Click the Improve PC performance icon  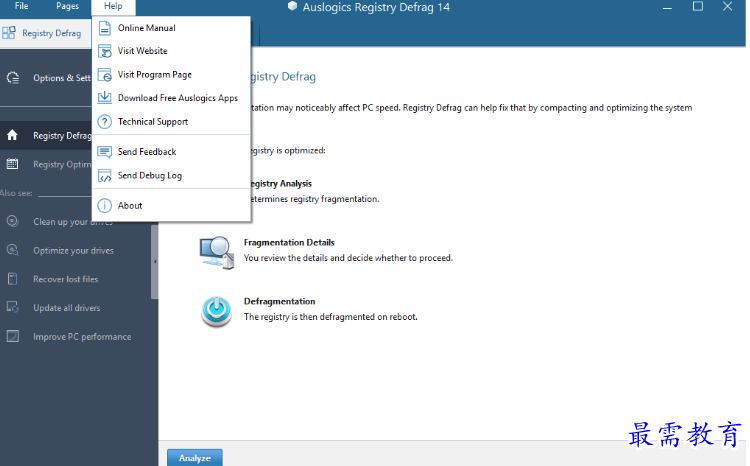click(x=12, y=336)
